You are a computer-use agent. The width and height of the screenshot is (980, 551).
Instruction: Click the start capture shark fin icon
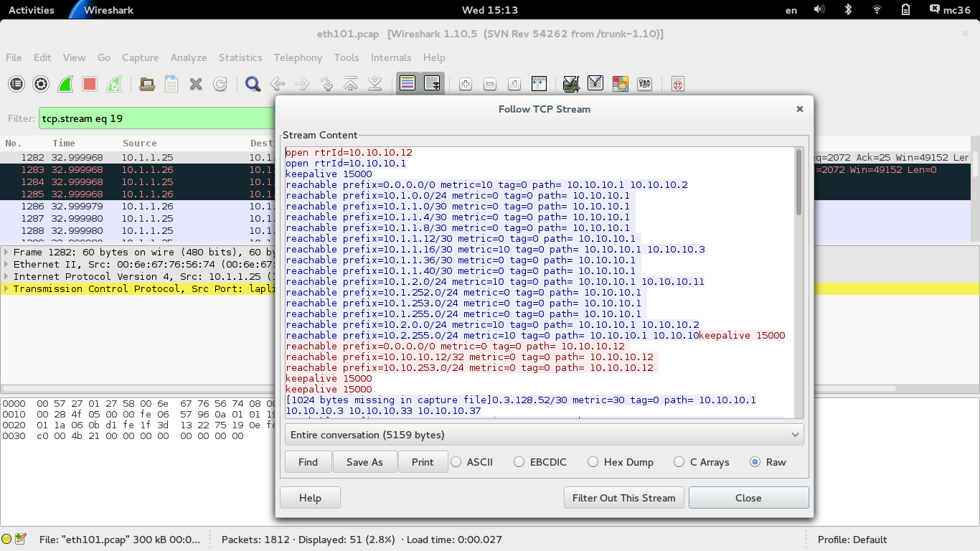click(65, 85)
